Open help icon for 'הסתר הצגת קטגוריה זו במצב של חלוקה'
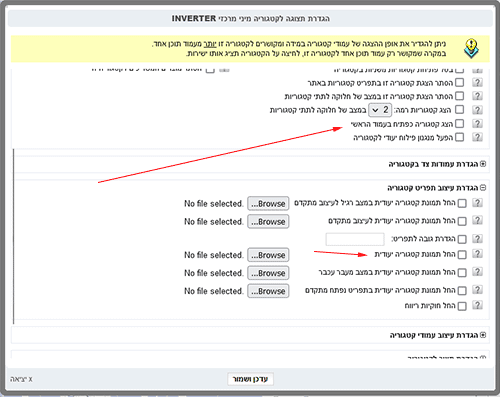Image resolution: width=500 pixels, height=397 pixels. pos(477,96)
